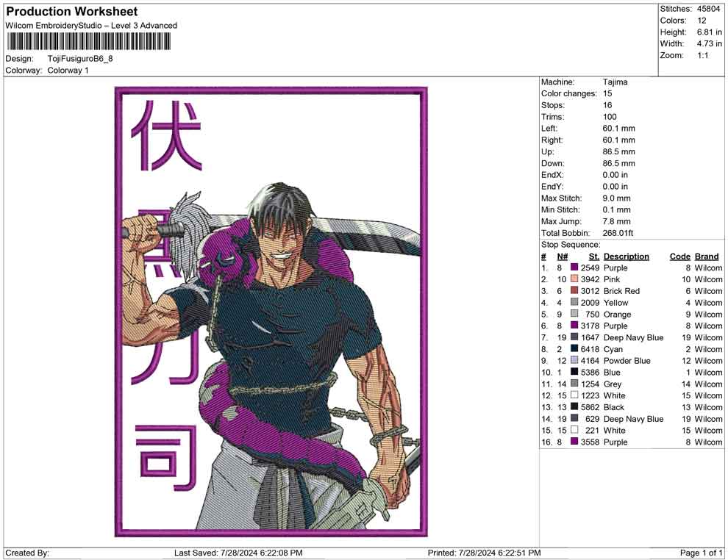Click the EndX value 0.00 in
Image resolution: width=728 pixels, height=560 pixels.
pos(615,175)
